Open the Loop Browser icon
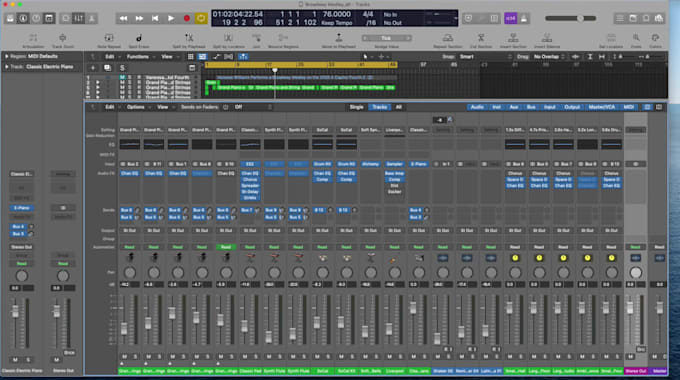Image resolution: width=680 pixels, height=380 pixels. click(x=646, y=18)
